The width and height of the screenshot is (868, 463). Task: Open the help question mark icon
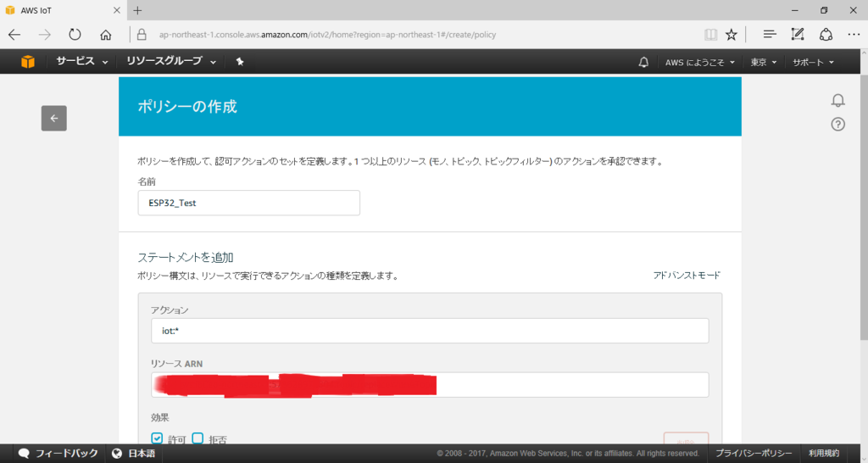pos(838,124)
